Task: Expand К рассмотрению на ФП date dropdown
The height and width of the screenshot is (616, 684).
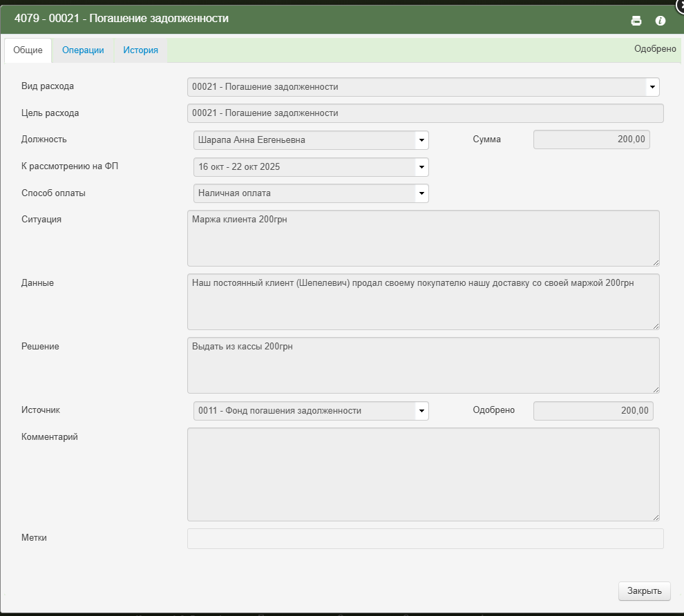Action: coord(421,167)
